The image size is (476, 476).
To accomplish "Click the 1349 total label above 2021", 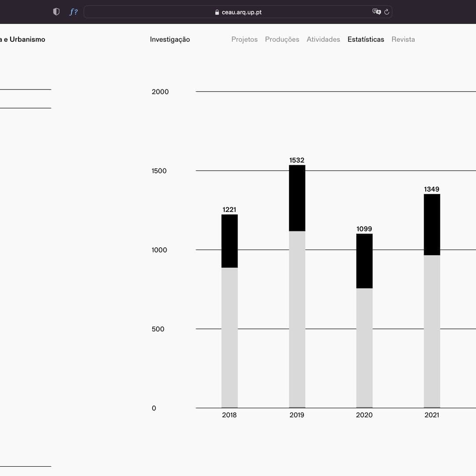I will (x=431, y=189).
